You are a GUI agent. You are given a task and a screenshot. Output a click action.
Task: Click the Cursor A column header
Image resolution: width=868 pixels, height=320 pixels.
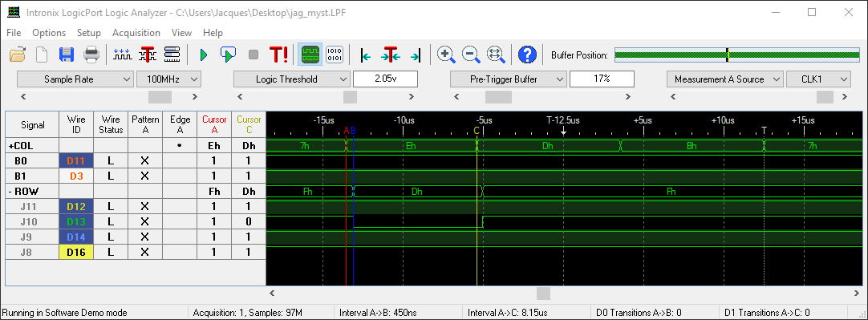(214, 124)
